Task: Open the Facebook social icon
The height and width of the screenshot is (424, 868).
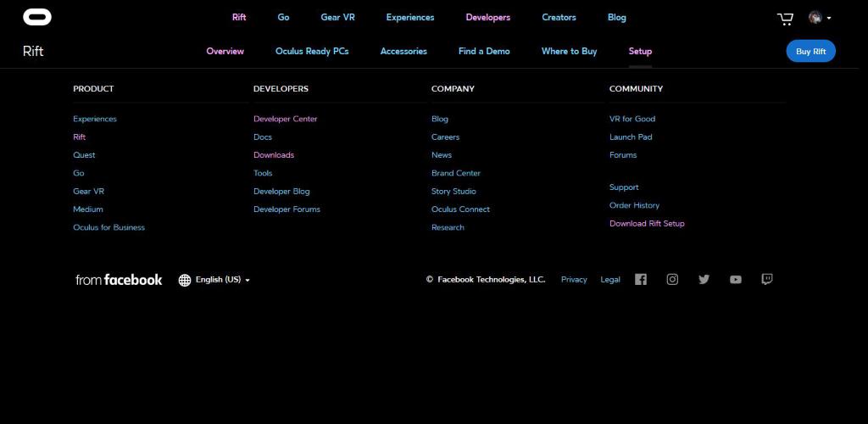Action: pos(641,280)
